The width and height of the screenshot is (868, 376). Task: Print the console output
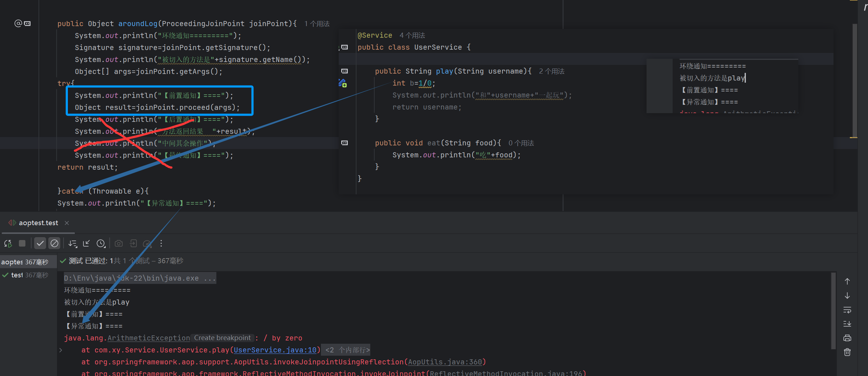pos(847,338)
